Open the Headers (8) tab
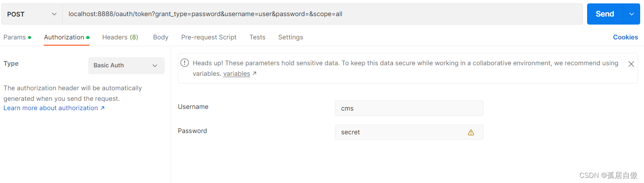The image size is (644, 183). click(x=120, y=37)
